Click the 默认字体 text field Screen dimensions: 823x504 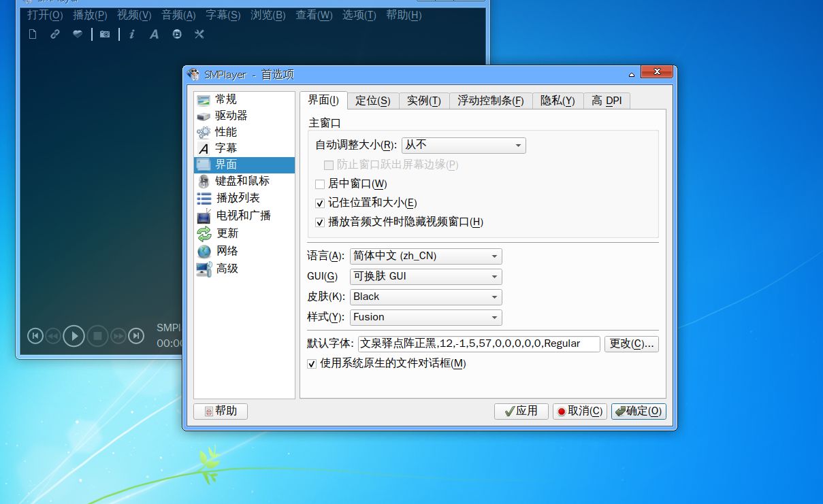[x=479, y=344]
